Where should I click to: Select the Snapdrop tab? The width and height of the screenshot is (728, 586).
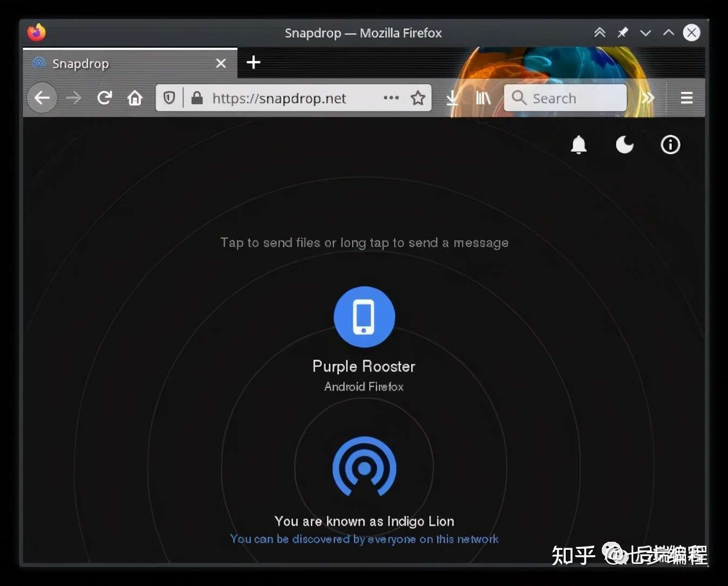(130, 63)
